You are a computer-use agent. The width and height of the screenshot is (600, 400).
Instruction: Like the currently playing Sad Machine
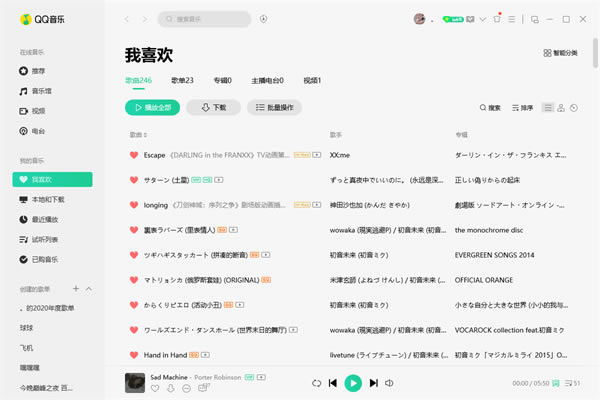tap(155, 388)
